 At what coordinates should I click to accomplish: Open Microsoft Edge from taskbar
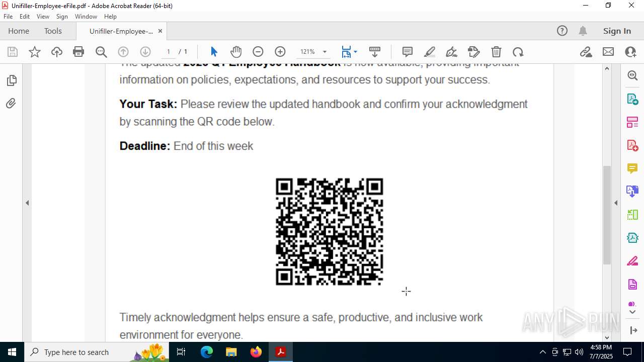tap(207, 352)
